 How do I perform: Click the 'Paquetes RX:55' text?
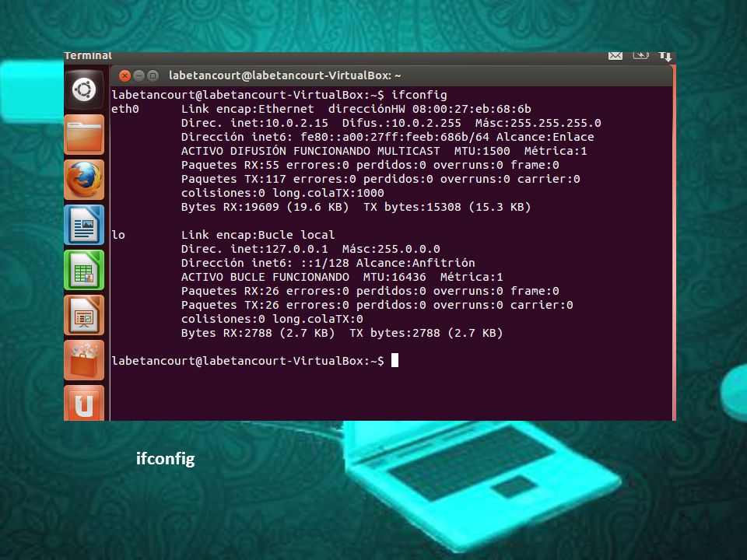(x=230, y=165)
